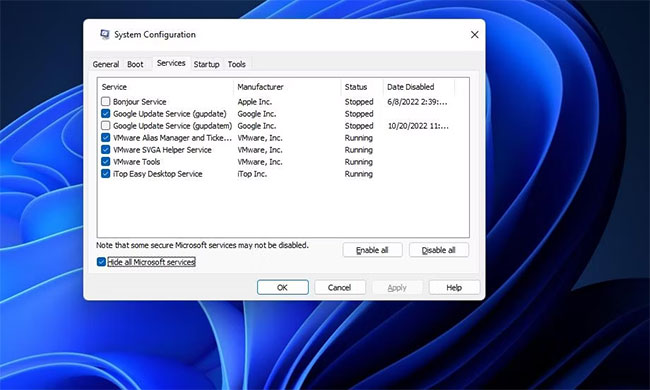
Task: Select VMware SVGA Helper Service name
Action: 162,150
